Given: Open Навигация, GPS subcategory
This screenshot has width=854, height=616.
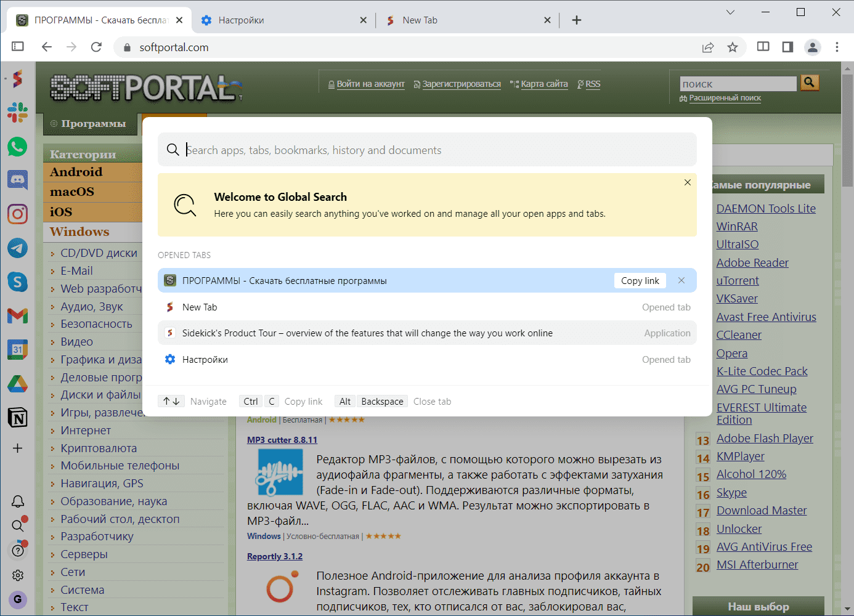Looking at the screenshot, I should (x=102, y=484).
